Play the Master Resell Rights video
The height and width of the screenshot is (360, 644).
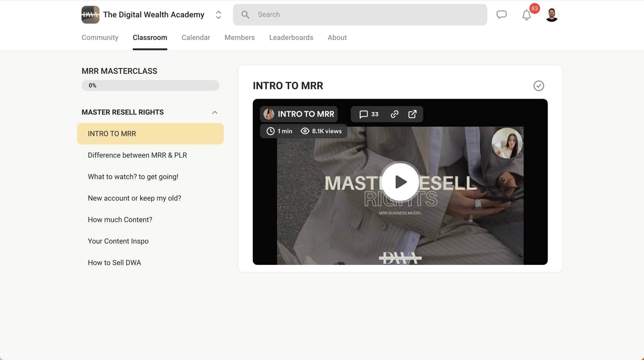(400, 182)
